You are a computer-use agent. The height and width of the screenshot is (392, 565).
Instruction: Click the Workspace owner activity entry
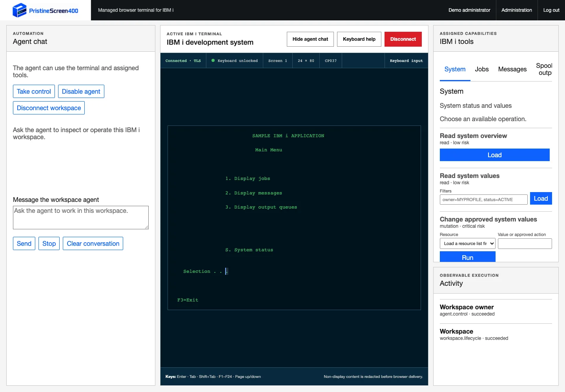pos(496,310)
